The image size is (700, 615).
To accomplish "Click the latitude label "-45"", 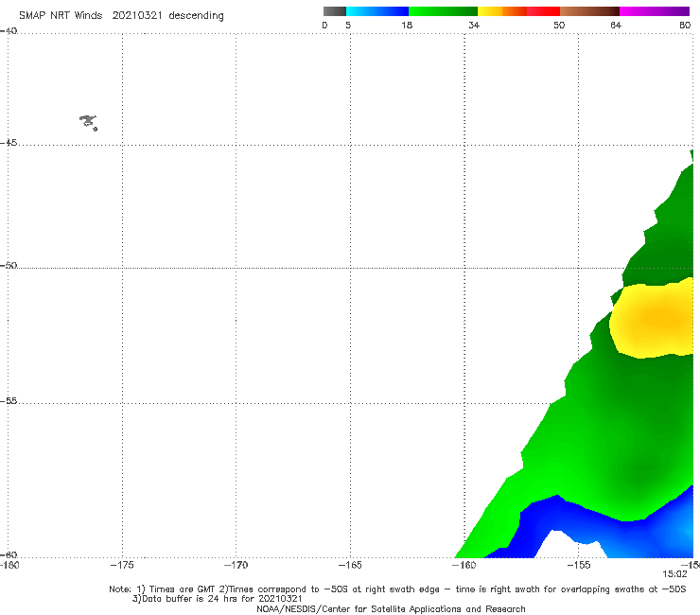I will (x=9, y=143).
